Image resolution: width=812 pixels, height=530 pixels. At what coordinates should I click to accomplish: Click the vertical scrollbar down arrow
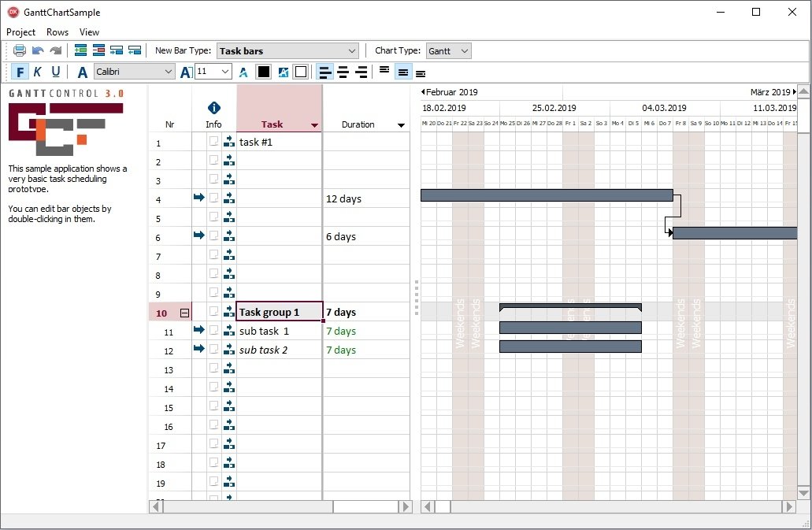click(x=803, y=493)
